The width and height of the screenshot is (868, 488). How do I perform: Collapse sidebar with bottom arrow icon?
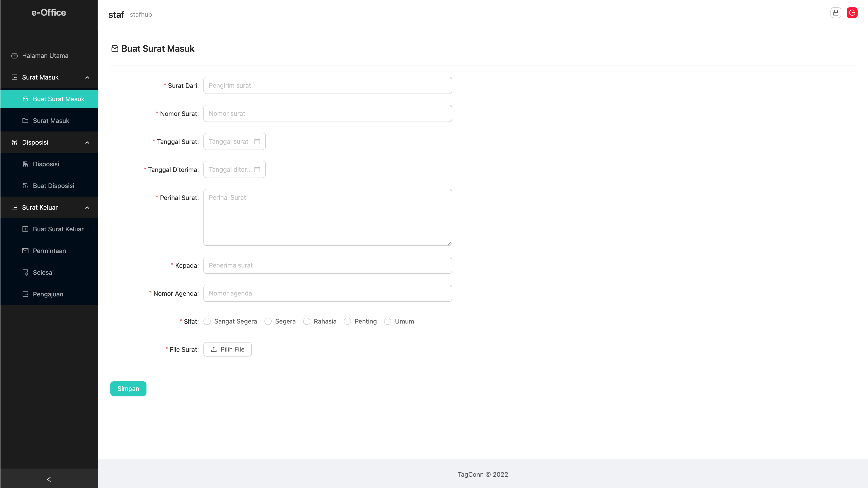pyautogui.click(x=49, y=479)
